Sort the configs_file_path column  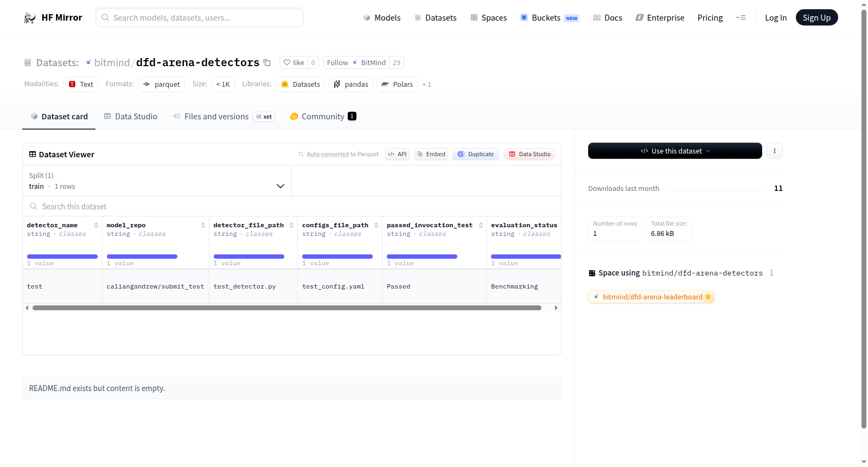(376, 225)
